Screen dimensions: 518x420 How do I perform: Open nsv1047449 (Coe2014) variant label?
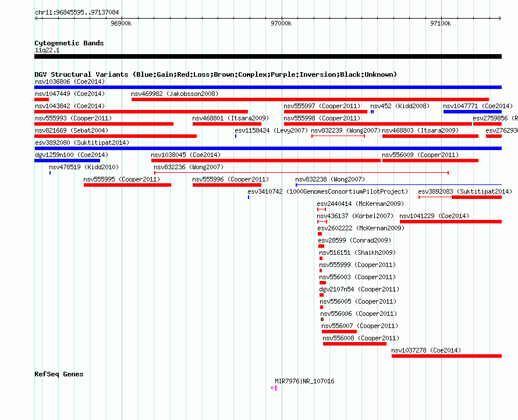point(70,94)
